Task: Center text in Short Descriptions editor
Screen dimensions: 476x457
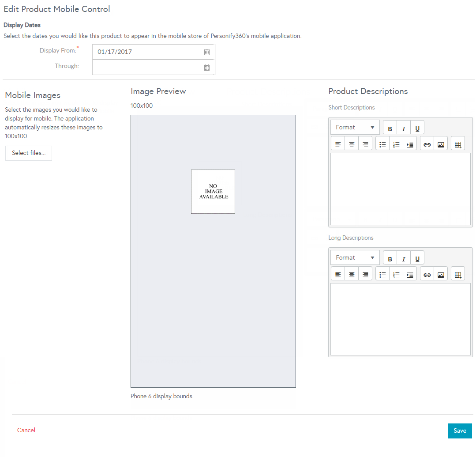Action: click(x=352, y=144)
